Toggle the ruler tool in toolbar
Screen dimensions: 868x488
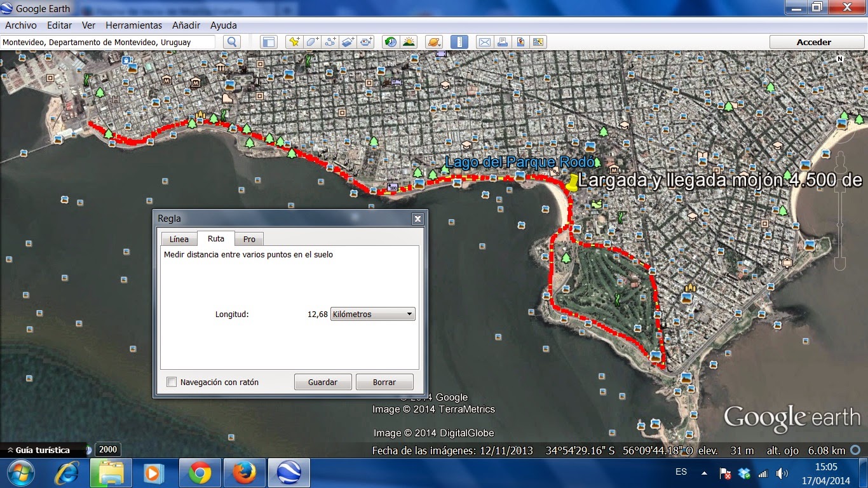(x=459, y=42)
